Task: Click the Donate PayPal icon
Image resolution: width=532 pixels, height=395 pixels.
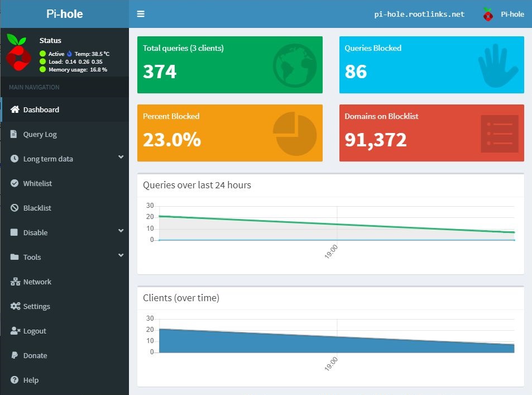Action: (x=15, y=355)
